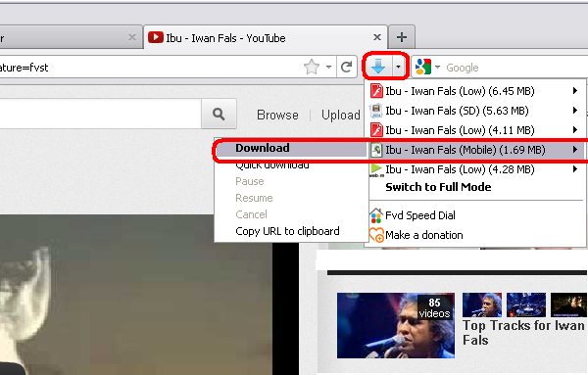This screenshot has height=375, width=588.
Task: Click the middle small stage thumbnail
Action: tap(526, 305)
